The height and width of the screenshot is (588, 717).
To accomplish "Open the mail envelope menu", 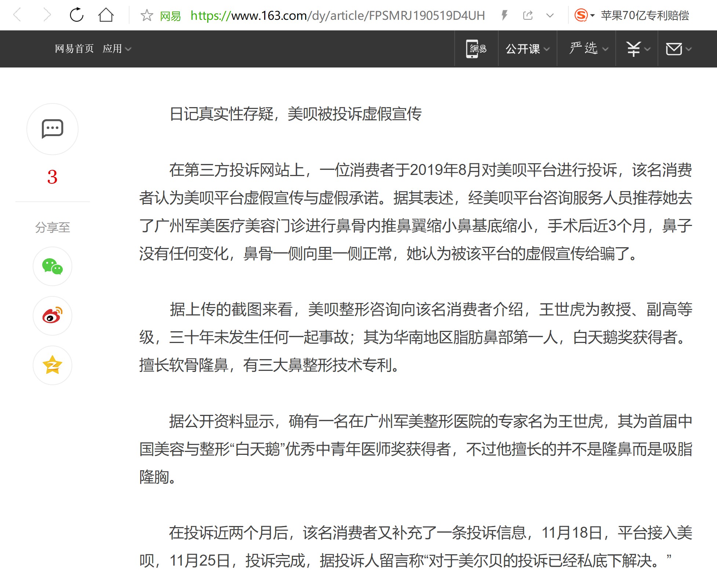I will coord(678,48).
